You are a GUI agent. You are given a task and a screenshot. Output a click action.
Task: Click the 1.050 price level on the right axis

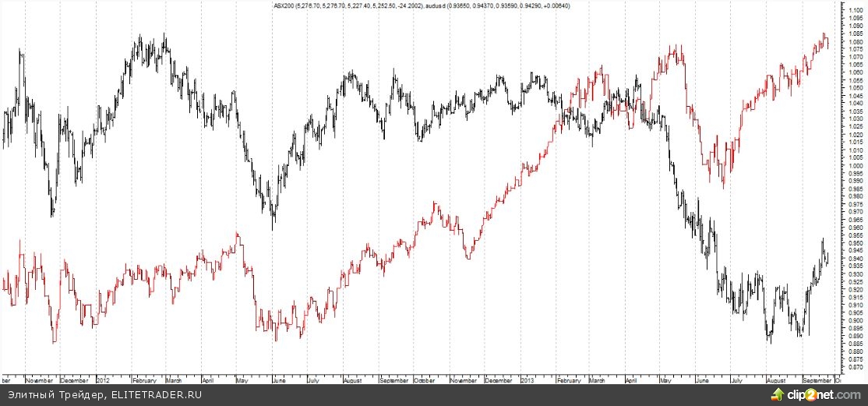point(854,88)
